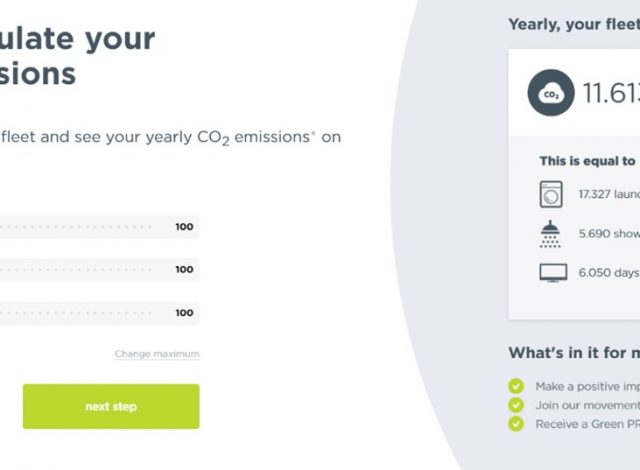
Task: Click the third dotted slider track
Action: [76, 313]
